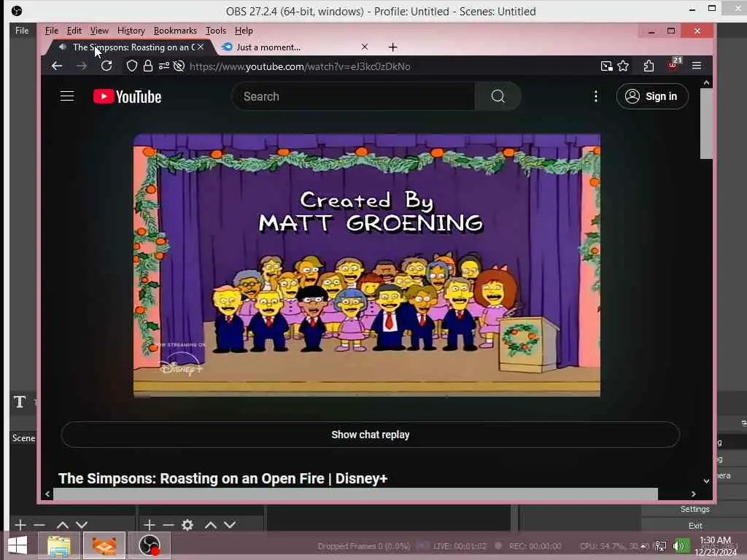The width and height of the screenshot is (747, 560).
Task: Open the browser hamburger application menu
Action: (x=697, y=66)
